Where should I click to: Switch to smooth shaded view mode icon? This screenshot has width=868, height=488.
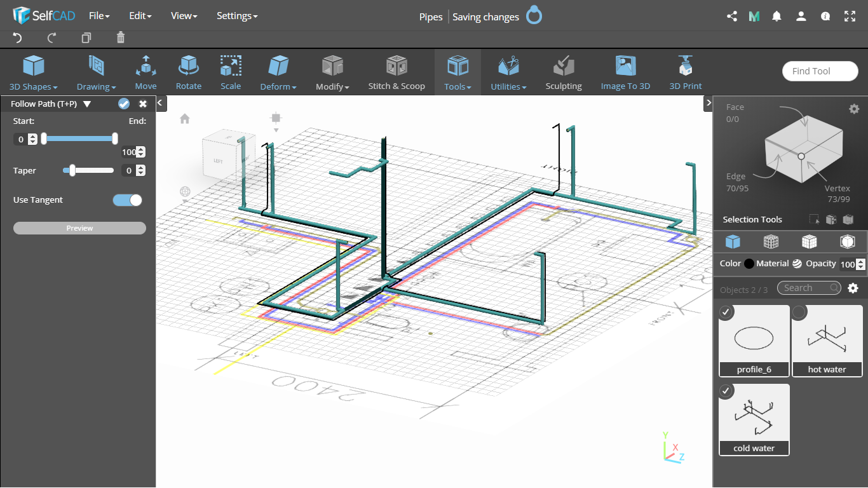tap(847, 241)
